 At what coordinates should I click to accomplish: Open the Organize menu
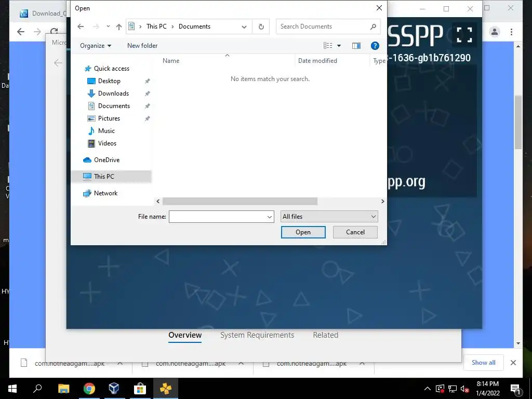pyautogui.click(x=96, y=46)
